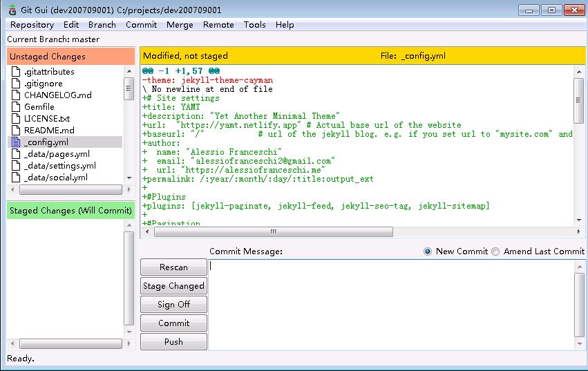The width and height of the screenshot is (588, 371).
Task: Click the Unstaged Changes header
Action: 70,56
